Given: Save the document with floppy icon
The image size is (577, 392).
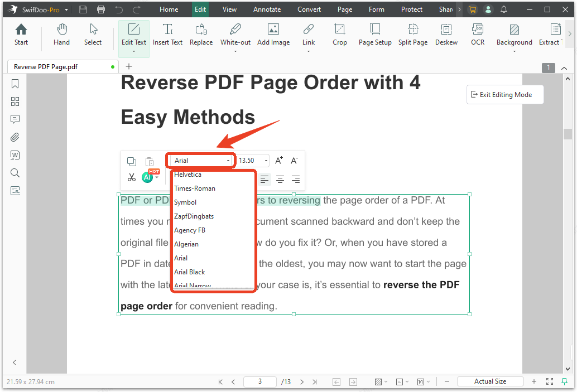Looking at the screenshot, I should click(83, 9).
